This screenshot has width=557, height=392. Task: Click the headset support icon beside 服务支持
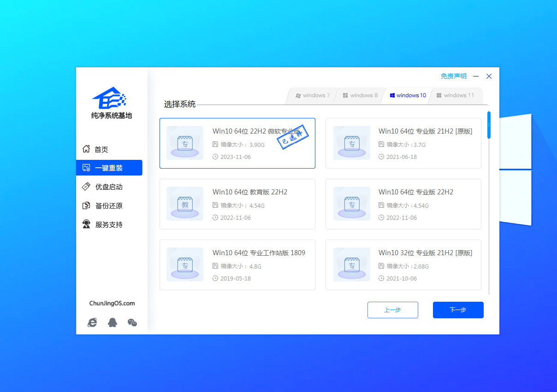86,224
